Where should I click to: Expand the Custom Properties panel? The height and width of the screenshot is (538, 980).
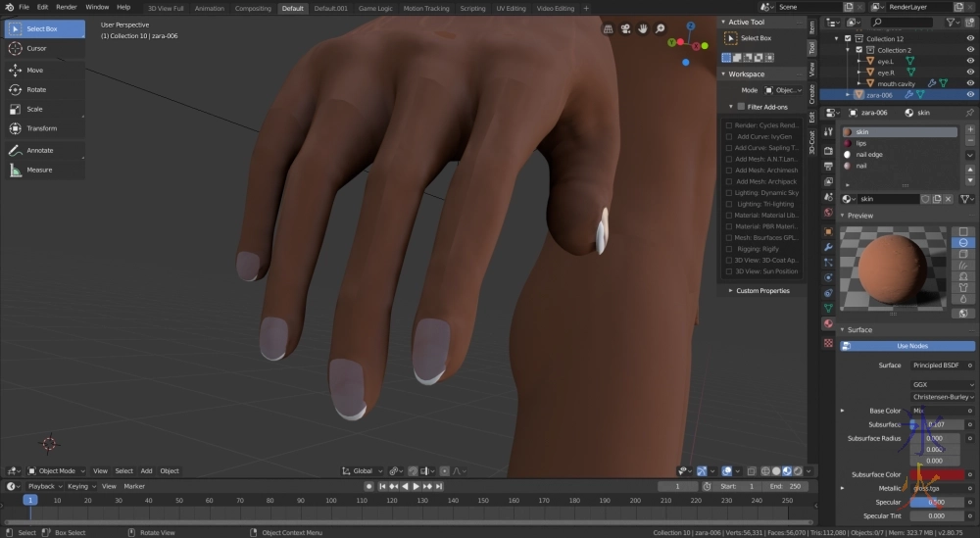761,291
